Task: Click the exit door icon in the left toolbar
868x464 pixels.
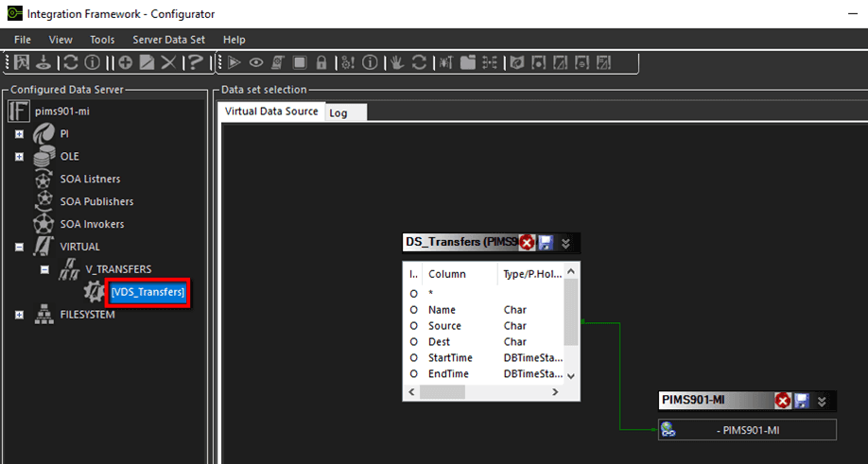Action: [x=22, y=62]
